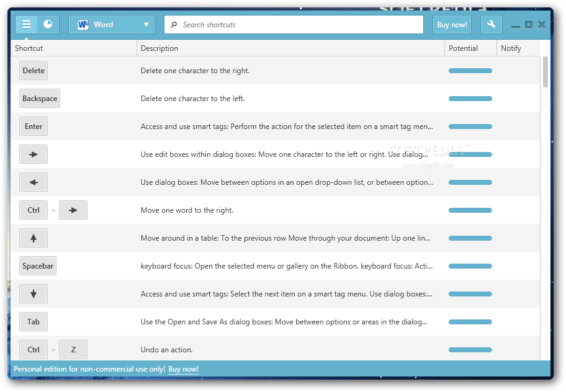This screenshot has height=392, width=566.
Task: Open the statistics pie chart view
Action: point(48,25)
